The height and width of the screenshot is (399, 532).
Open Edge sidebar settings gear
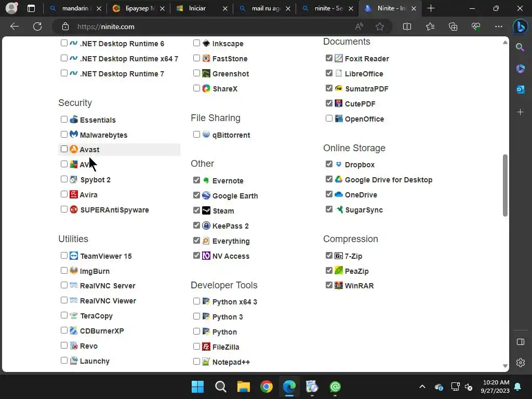tap(520, 363)
